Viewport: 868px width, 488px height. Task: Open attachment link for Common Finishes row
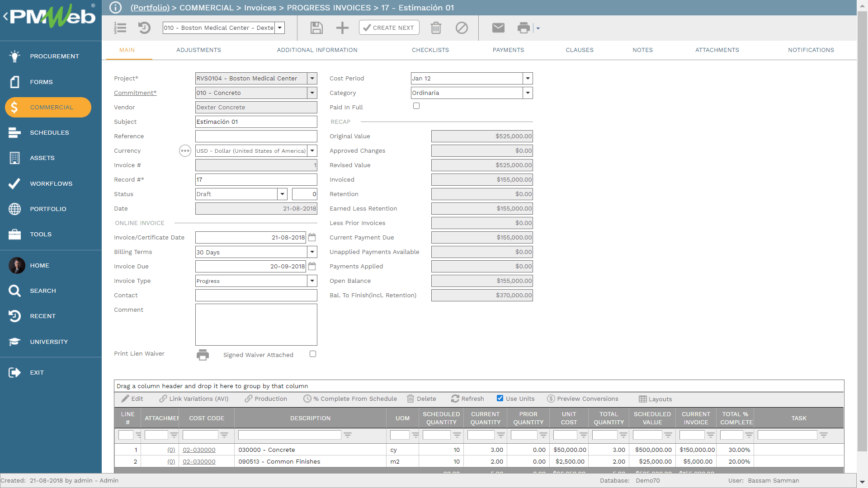pyautogui.click(x=171, y=461)
